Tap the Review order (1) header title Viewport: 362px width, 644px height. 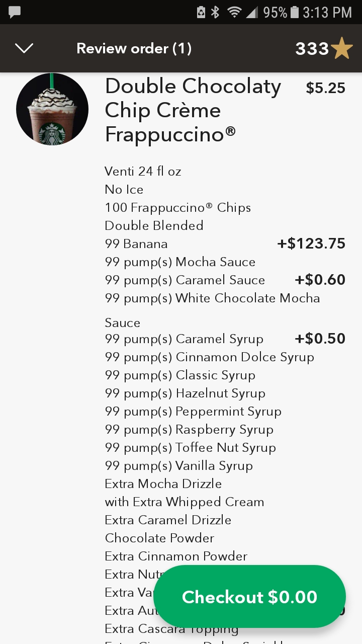pyautogui.click(x=134, y=48)
